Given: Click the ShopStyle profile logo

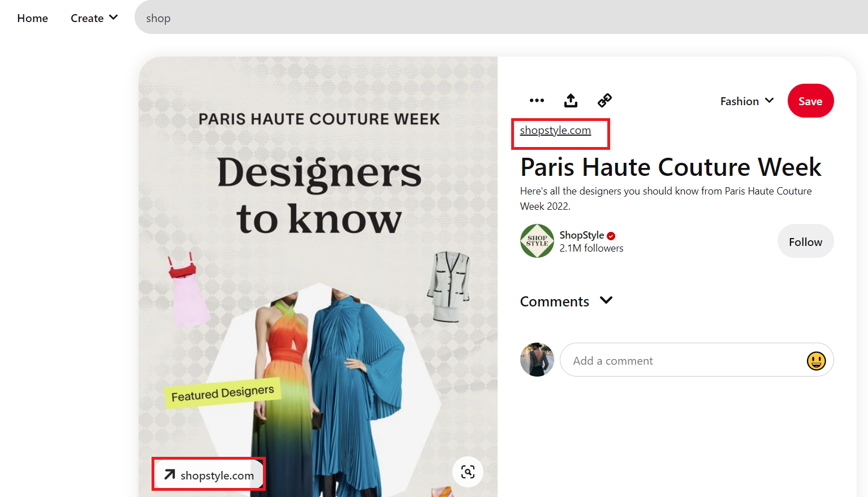Looking at the screenshot, I should point(537,241).
